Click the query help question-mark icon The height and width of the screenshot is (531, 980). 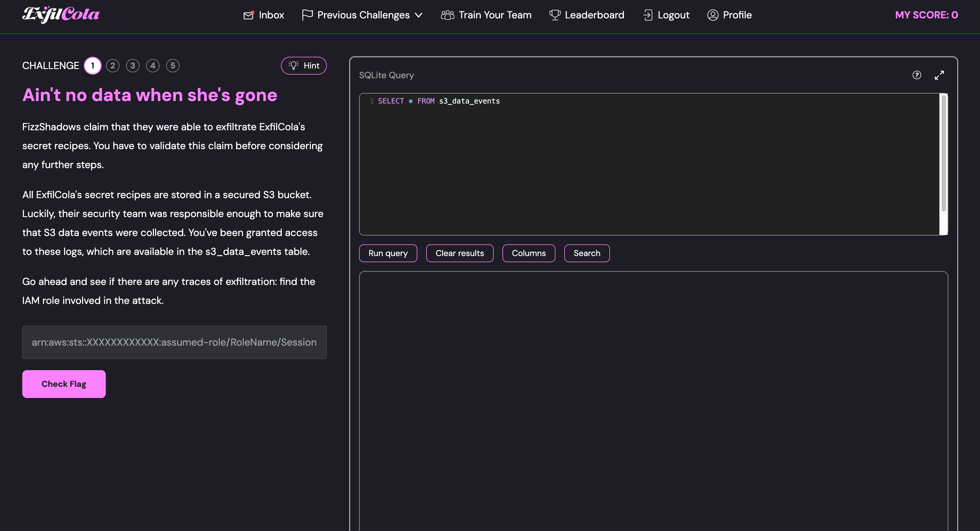coord(917,75)
